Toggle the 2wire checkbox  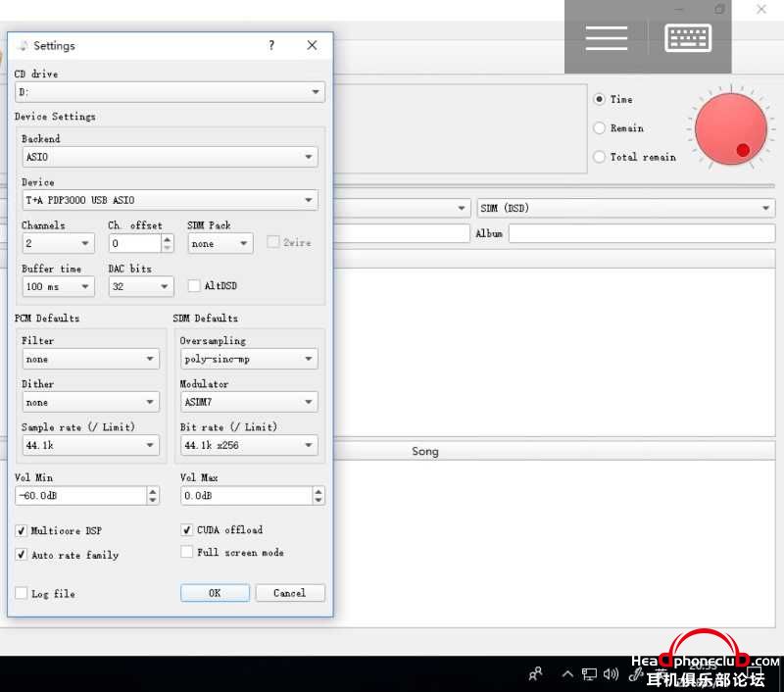click(x=273, y=242)
